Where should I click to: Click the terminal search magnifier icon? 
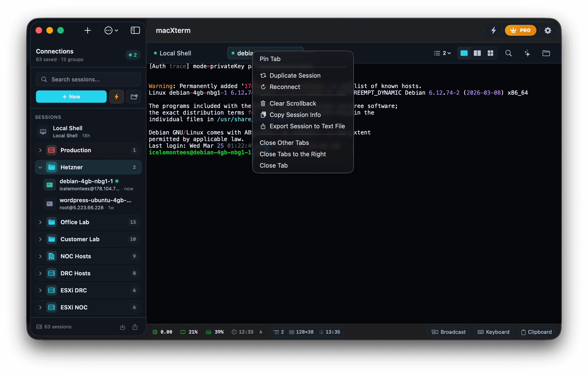click(508, 53)
